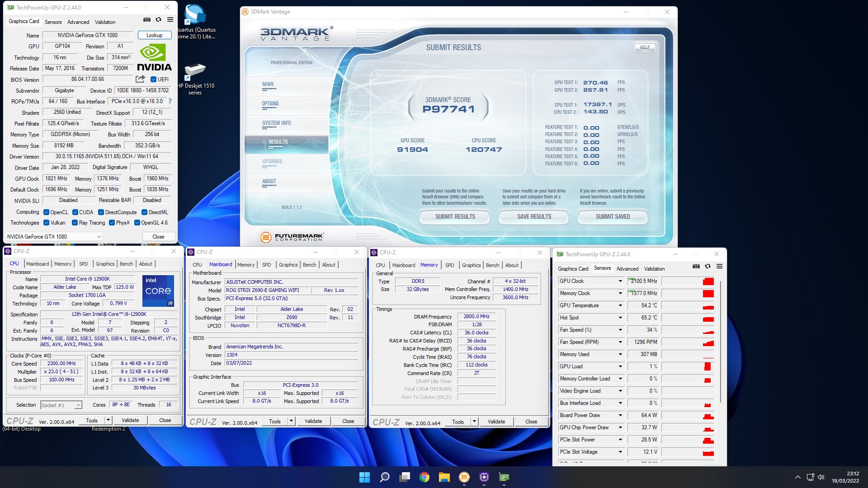Image resolution: width=868 pixels, height=488 pixels.
Task: Click the Futuremark Corporation logo
Action: click(292, 237)
